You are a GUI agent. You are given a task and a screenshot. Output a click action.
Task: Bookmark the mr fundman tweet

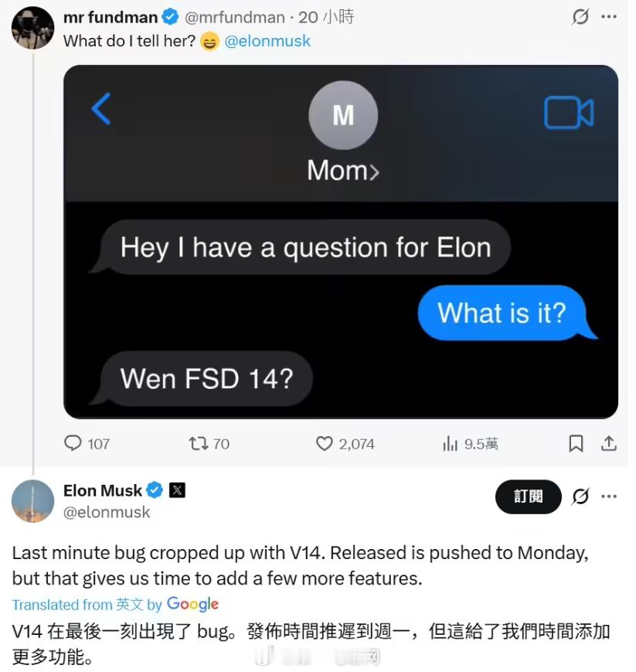click(x=576, y=443)
